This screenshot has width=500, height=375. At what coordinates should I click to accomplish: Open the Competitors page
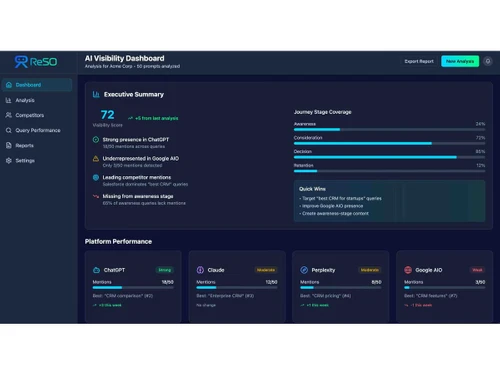click(x=37, y=115)
